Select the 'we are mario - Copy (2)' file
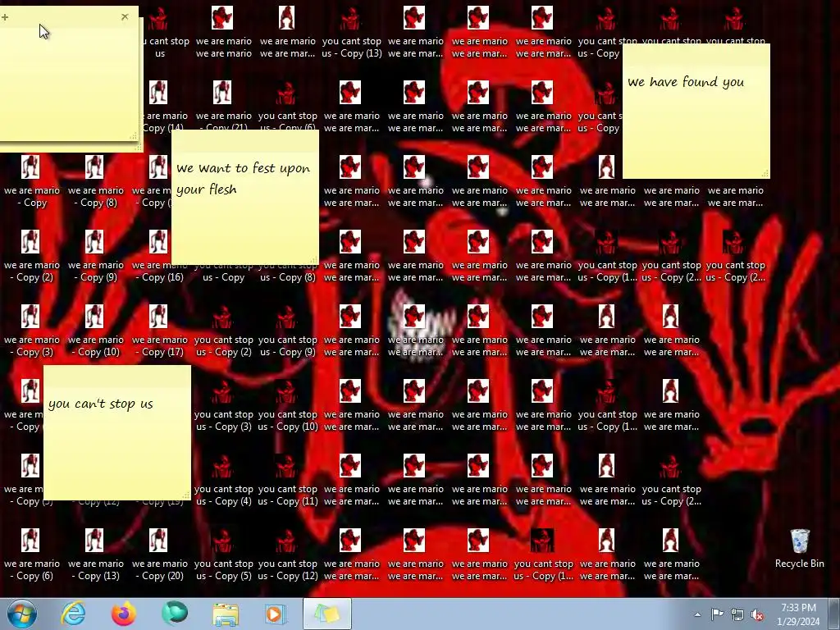840x630 pixels. pyautogui.click(x=32, y=256)
